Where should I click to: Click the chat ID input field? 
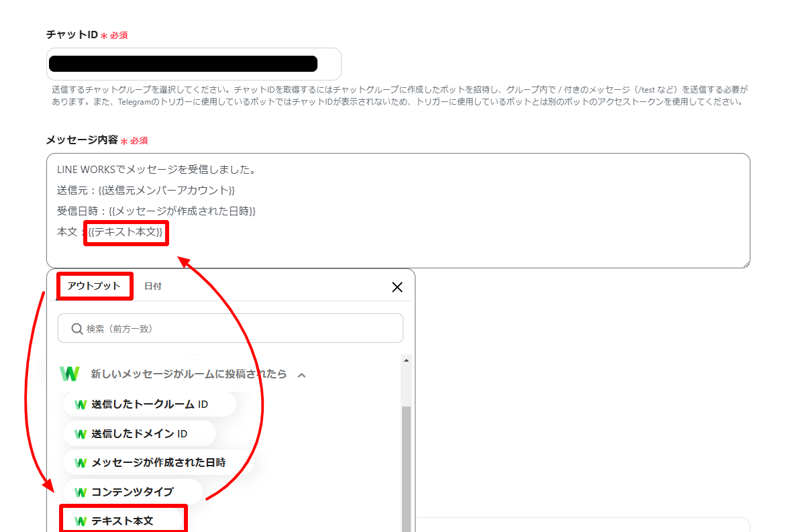pos(194,64)
